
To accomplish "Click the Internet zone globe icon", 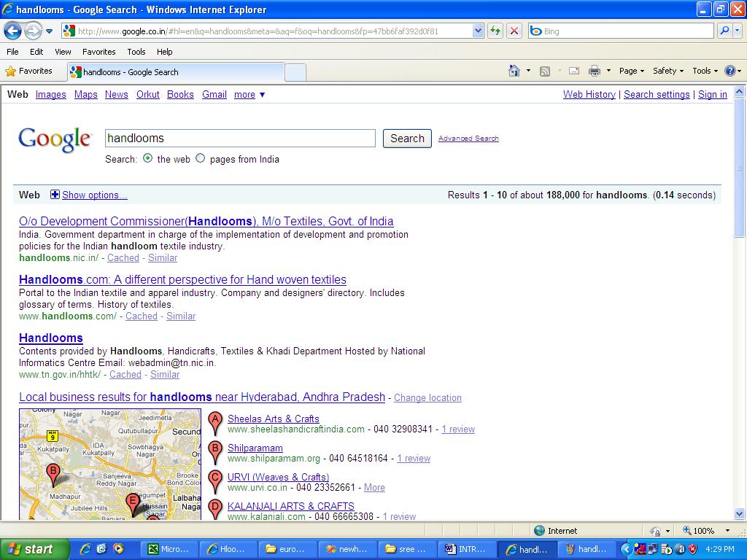I will (x=539, y=531).
